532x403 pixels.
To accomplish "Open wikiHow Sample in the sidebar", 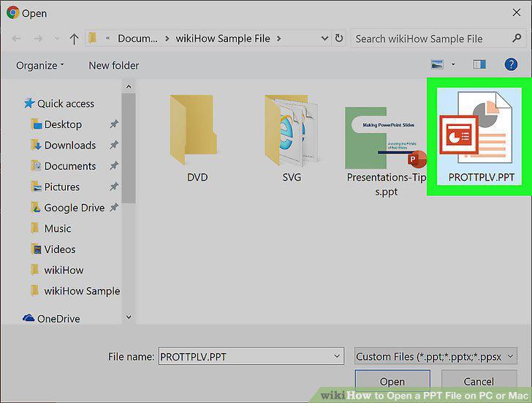I will (x=75, y=290).
